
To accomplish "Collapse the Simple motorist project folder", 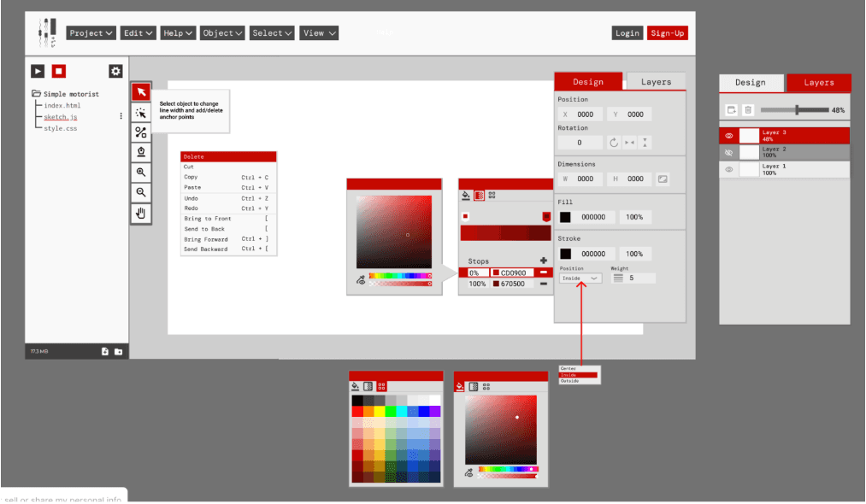I will click(36, 94).
